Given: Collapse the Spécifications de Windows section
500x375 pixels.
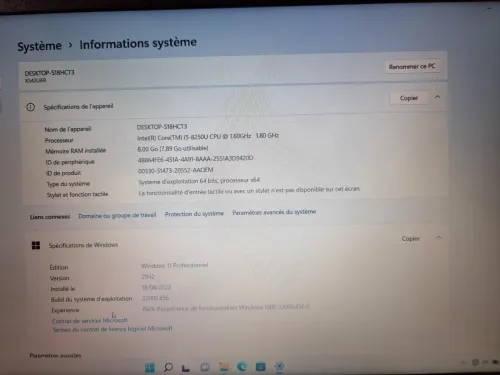Looking at the screenshot, I should point(439,238).
